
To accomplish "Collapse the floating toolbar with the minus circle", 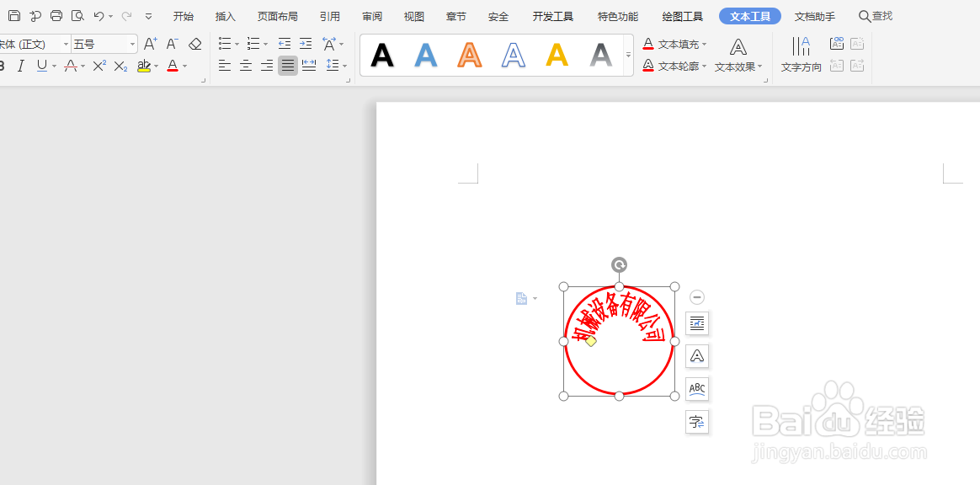I will pyautogui.click(x=696, y=296).
